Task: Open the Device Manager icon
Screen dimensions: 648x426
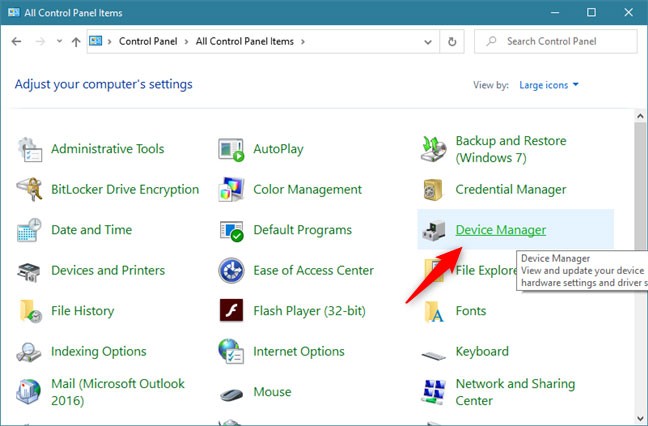Action: 435,230
